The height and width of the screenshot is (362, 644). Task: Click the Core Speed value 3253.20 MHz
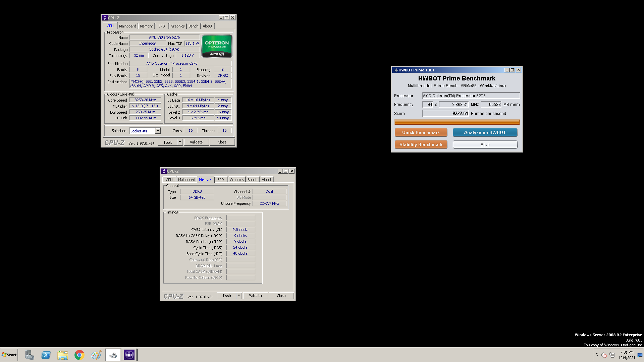click(x=145, y=100)
